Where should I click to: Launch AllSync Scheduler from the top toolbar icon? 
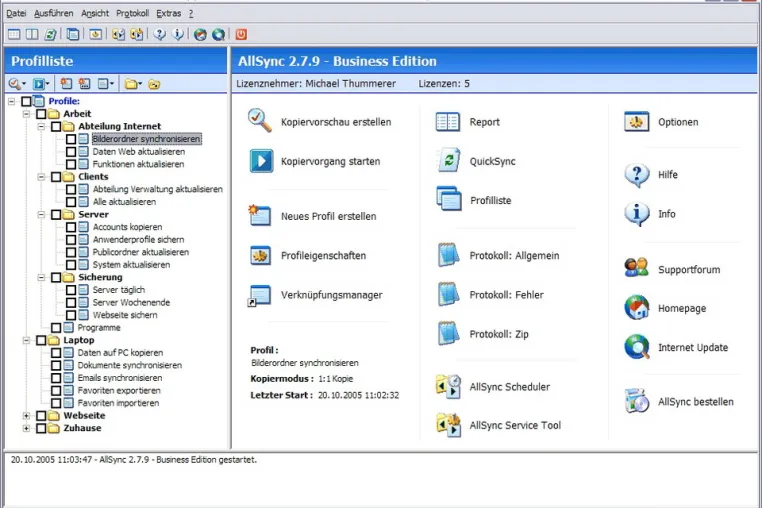118,34
